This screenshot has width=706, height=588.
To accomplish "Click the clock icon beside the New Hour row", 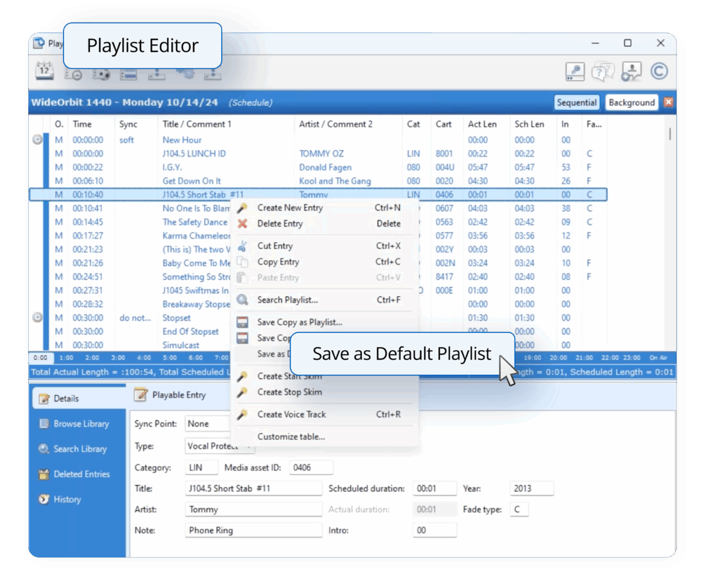I will pyautogui.click(x=38, y=140).
